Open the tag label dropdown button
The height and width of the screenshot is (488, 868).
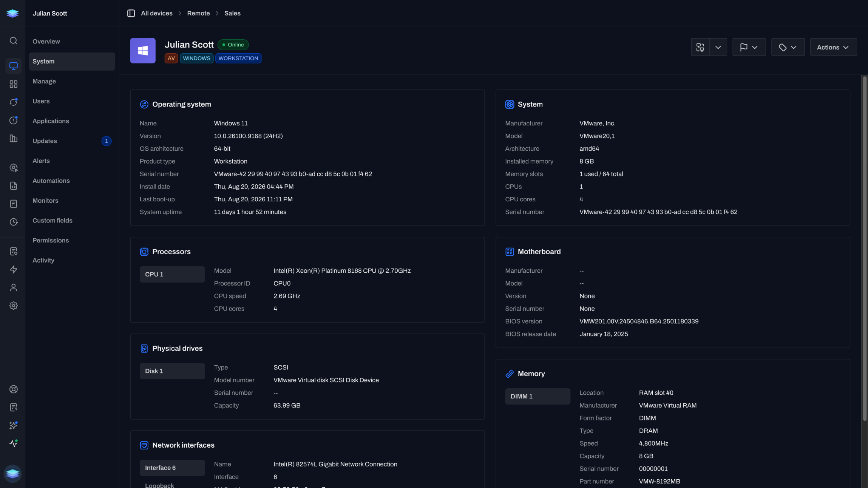click(x=788, y=47)
